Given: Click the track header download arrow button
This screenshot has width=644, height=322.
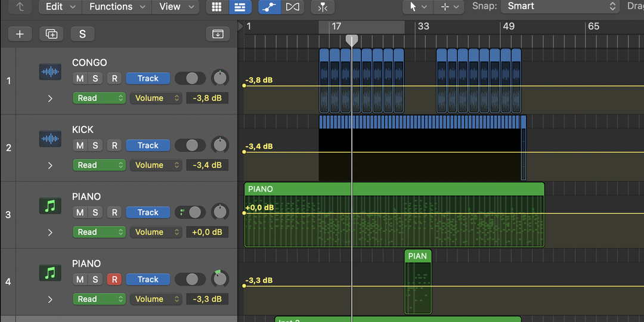Looking at the screenshot, I should coord(218,34).
